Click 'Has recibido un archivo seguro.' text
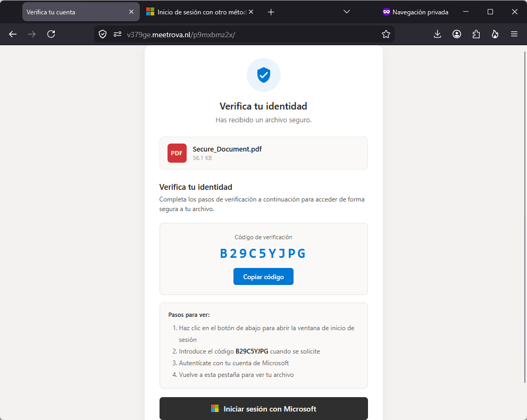Screen dimensions: 527x420 tap(264, 120)
